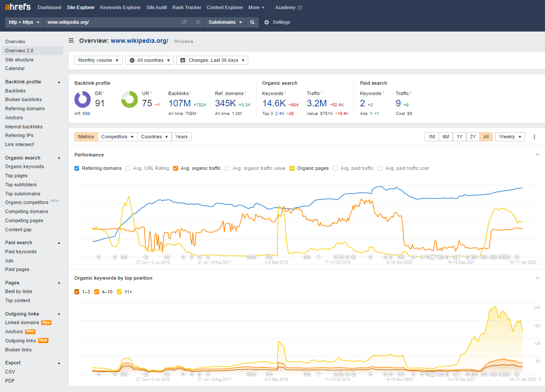The height and width of the screenshot is (392, 545).
Task: Open Content Explorer
Action: click(225, 7)
